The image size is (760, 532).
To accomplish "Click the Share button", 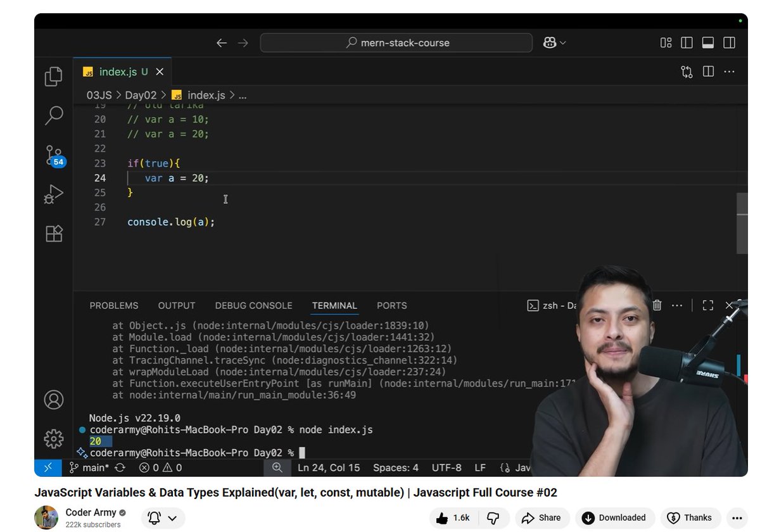I will (x=542, y=517).
